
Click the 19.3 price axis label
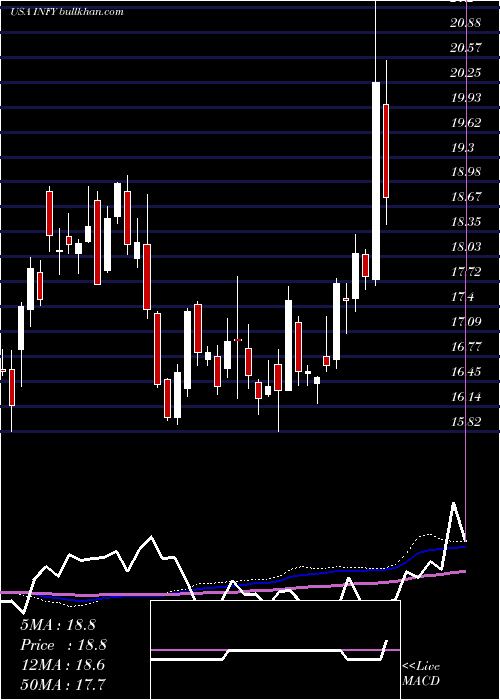click(x=462, y=147)
